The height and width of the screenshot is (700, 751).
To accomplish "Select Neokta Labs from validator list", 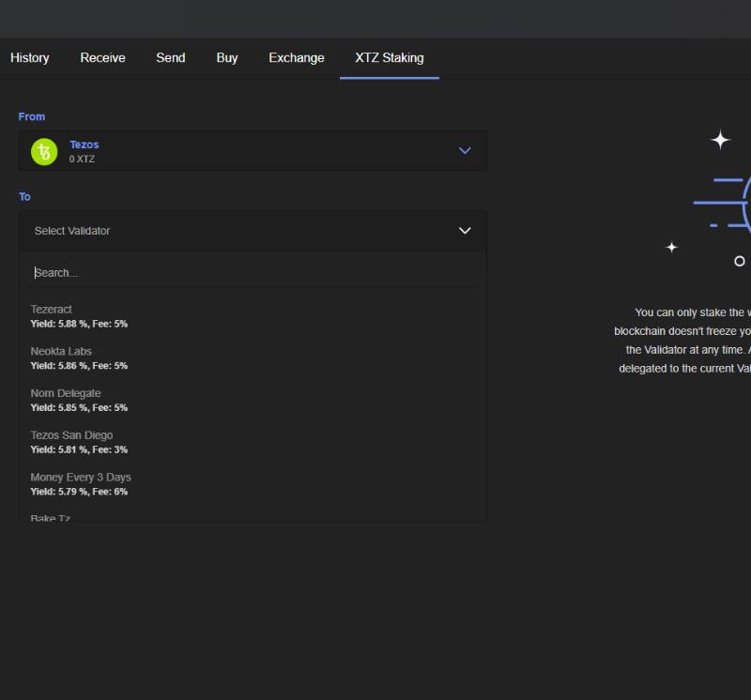I will pyautogui.click(x=61, y=352).
